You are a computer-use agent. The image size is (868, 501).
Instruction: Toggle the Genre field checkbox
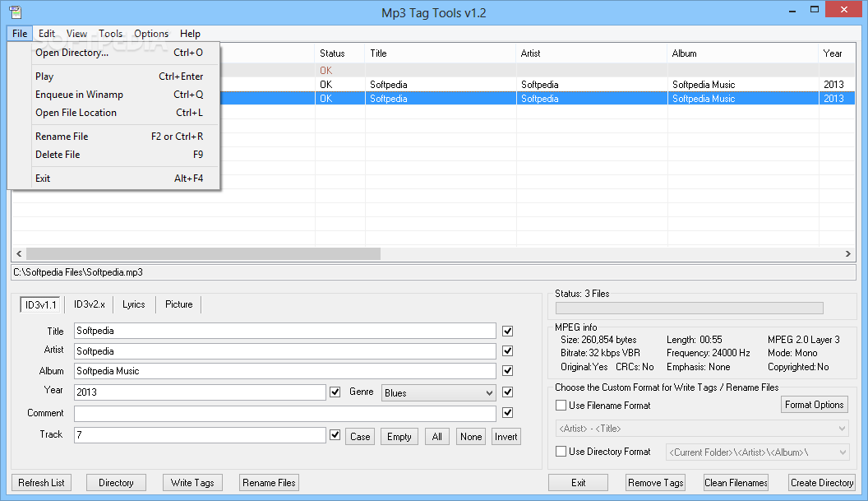[x=508, y=392]
